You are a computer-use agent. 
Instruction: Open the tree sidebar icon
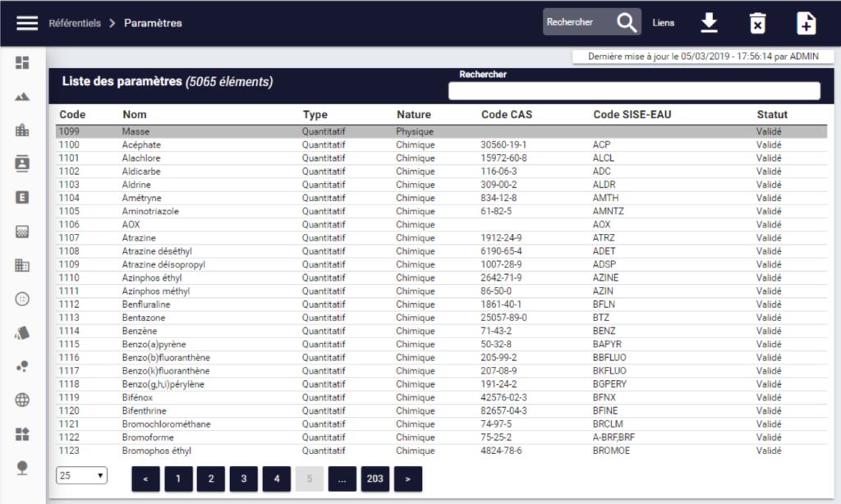pyautogui.click(x=22, y=468)
